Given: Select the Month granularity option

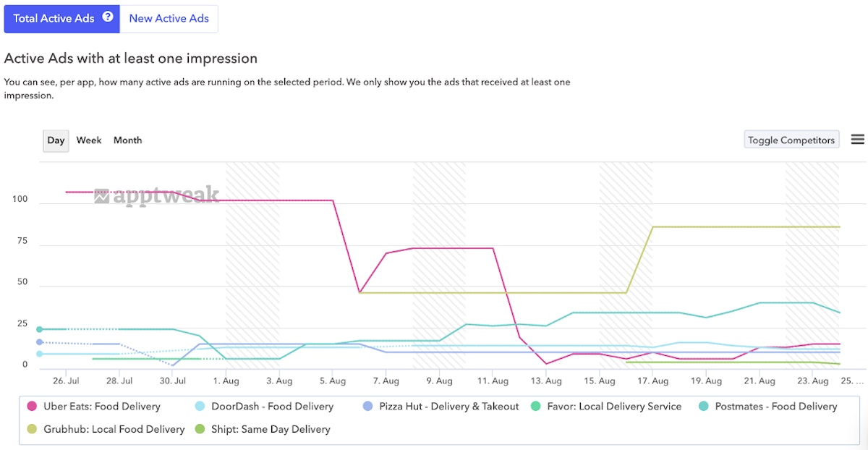Looking at the screenshot, I should tap(127, 140).
